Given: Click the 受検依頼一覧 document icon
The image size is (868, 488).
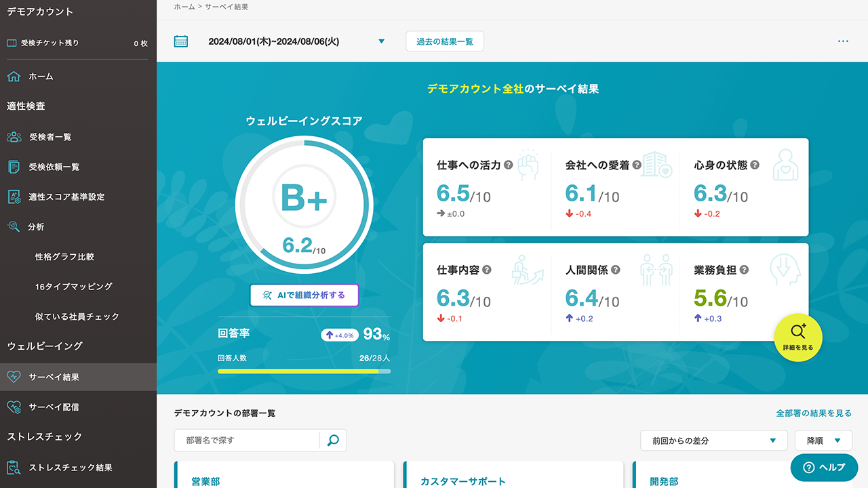Looking at the screenshot, I should [x=15, y=167].
